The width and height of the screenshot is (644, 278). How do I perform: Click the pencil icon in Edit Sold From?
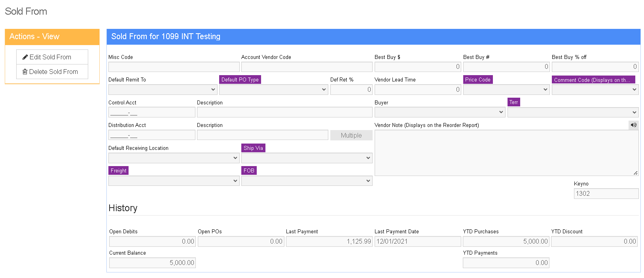click(25, 57)
